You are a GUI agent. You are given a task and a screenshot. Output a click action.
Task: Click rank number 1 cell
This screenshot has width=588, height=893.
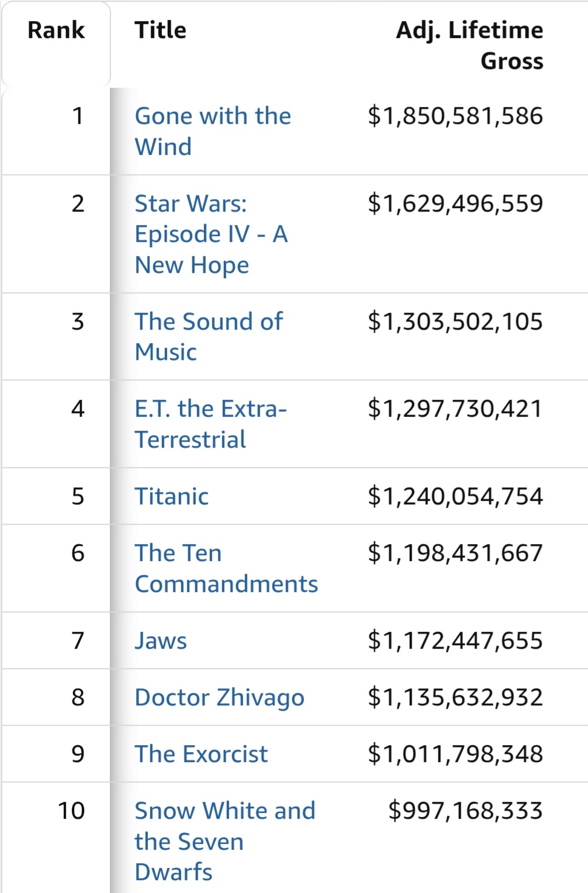[x=78, y=116]
